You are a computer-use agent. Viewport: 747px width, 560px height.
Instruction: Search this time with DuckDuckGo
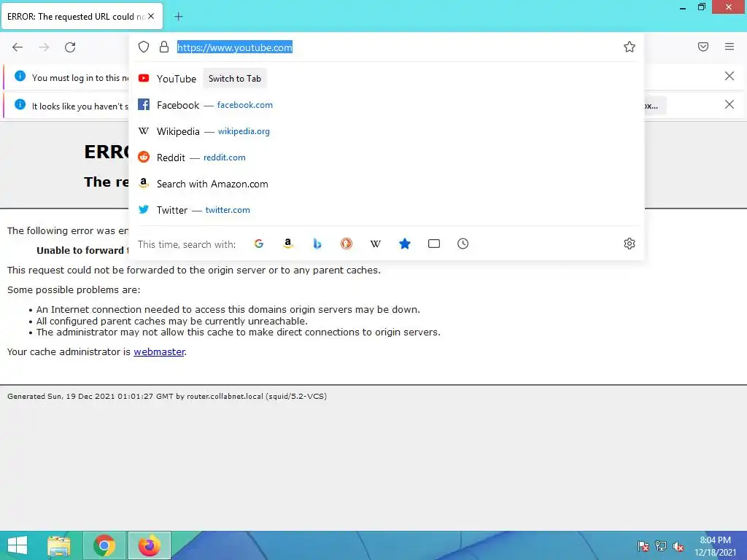click(347, 244)
